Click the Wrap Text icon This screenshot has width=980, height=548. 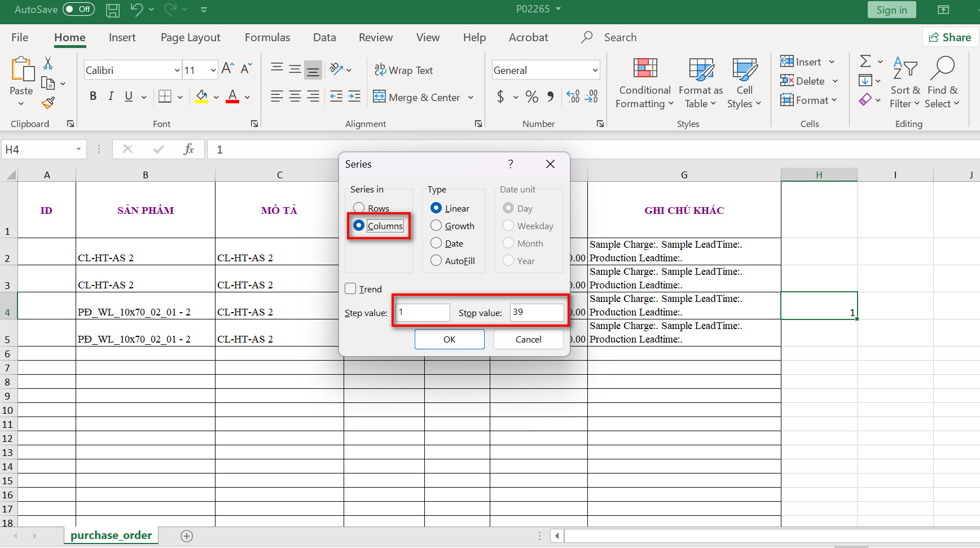click(x=380, y=70)
